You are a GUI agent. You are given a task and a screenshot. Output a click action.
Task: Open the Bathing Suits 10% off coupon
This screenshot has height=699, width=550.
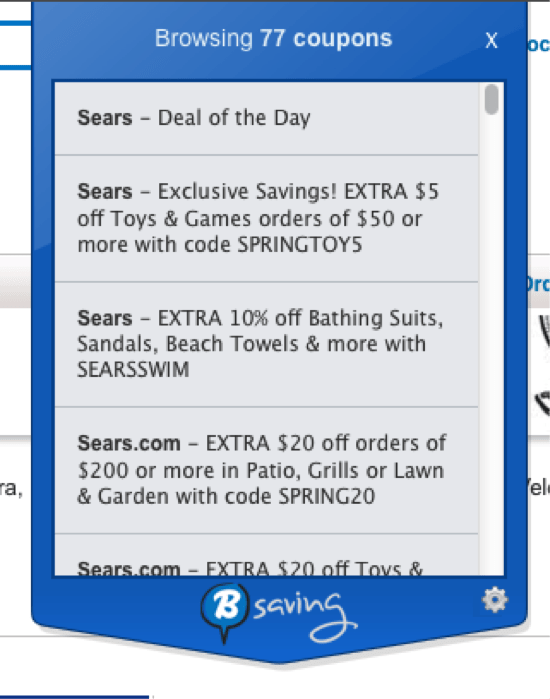coord(267,344)
